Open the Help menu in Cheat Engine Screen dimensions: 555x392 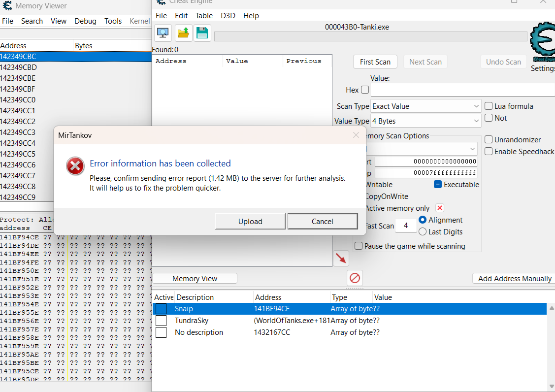coord(251,16)
